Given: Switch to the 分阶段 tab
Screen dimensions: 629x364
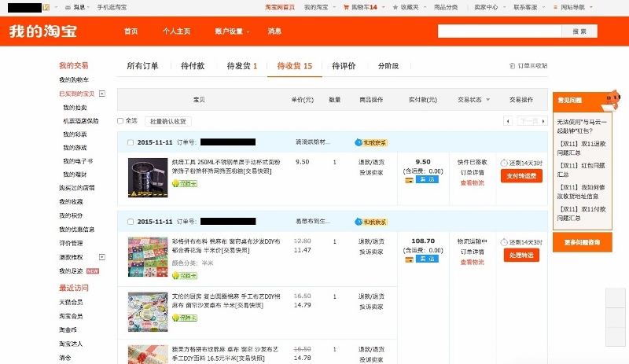Looking at the screenshot, I should point(388,66).
